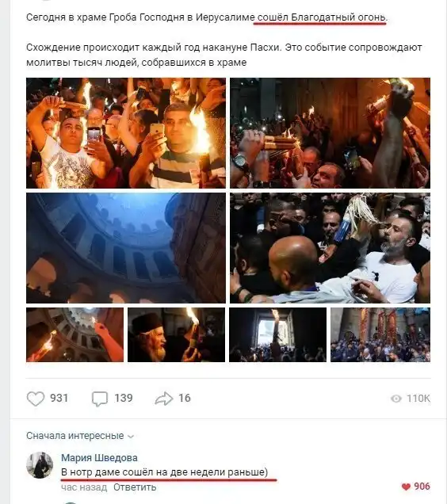Viewport: 447px width, 504px height.
Task: Open Мария Шведова's avatar picture
Action: 40,465
